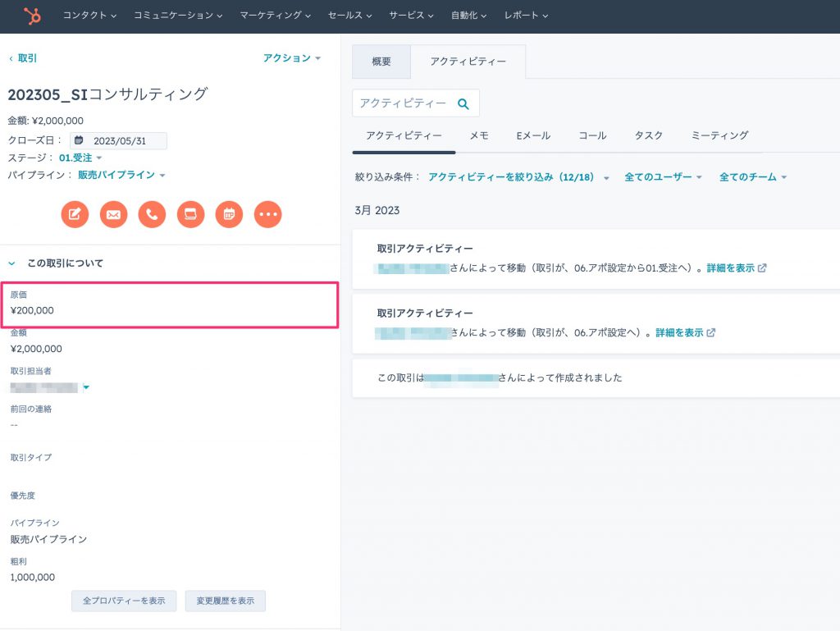Open the マーケティング menu
This screenshot has height=631, width=840.
pos(275,16)
